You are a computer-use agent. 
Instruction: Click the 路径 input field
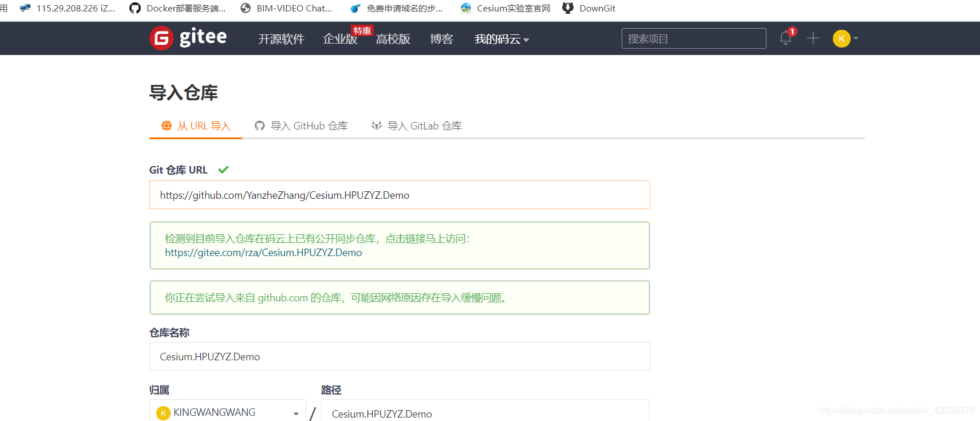485,411
